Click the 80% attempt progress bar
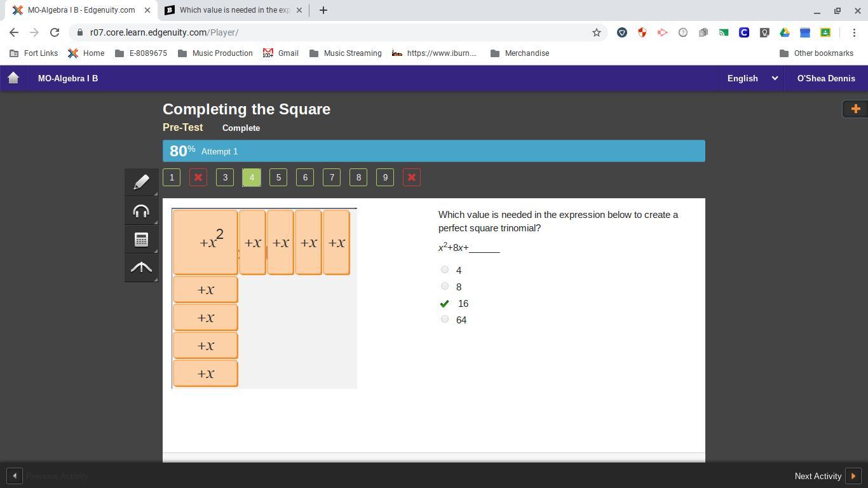This screenshot has height=488, width=868. click(434, 151)
